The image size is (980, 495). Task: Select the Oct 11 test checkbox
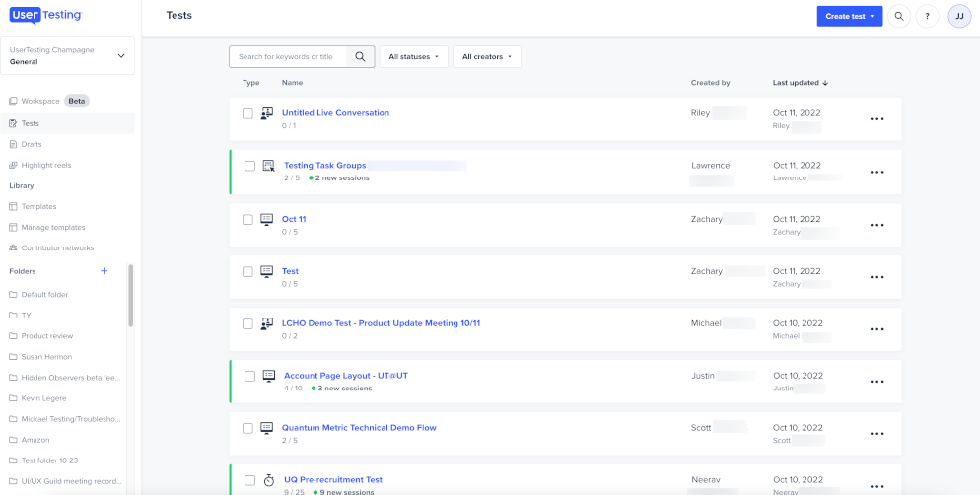click(248, 219)
